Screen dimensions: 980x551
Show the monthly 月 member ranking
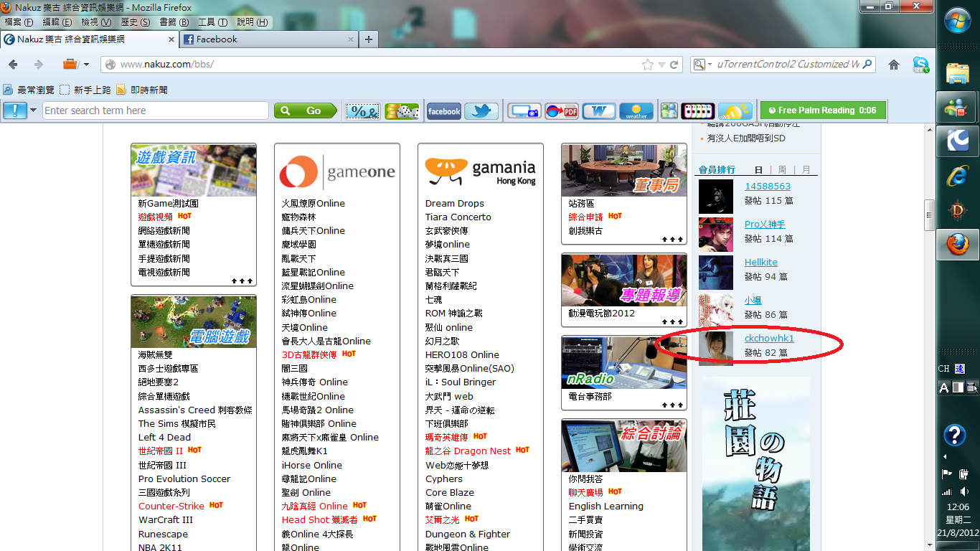point(806,170)
